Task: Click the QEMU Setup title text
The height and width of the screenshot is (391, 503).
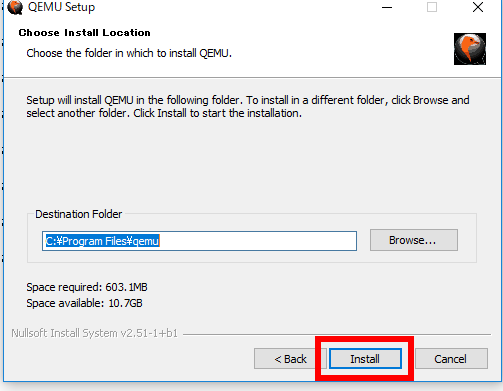Action: tap(61, 7)
